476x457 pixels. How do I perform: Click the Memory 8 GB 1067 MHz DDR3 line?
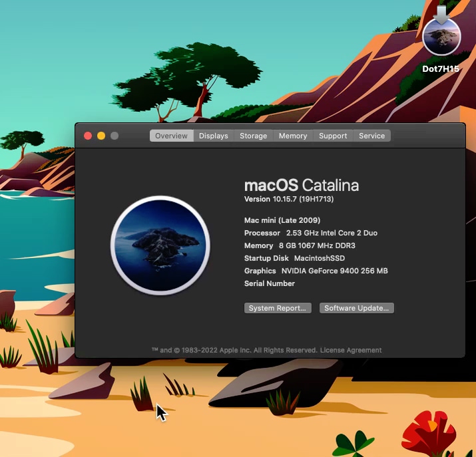click(300, 245)
